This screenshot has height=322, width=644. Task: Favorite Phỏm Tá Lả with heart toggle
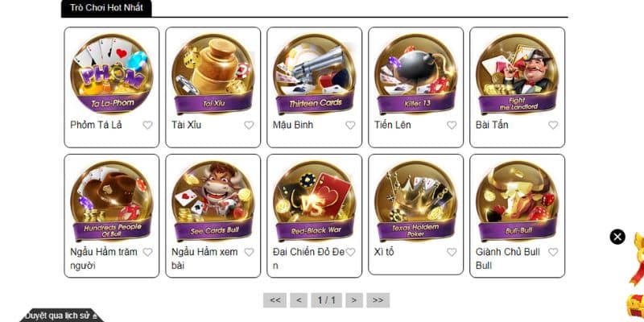[x=147, y=126]
